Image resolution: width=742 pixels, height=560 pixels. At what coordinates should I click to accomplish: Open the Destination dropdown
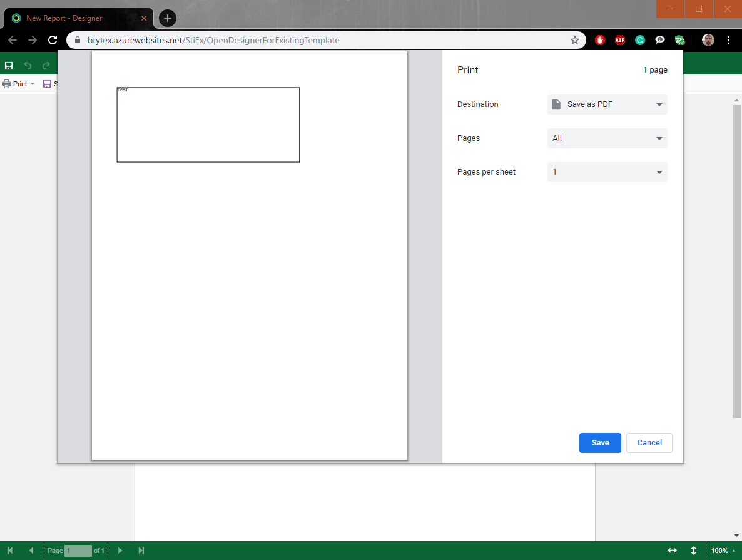607,104
